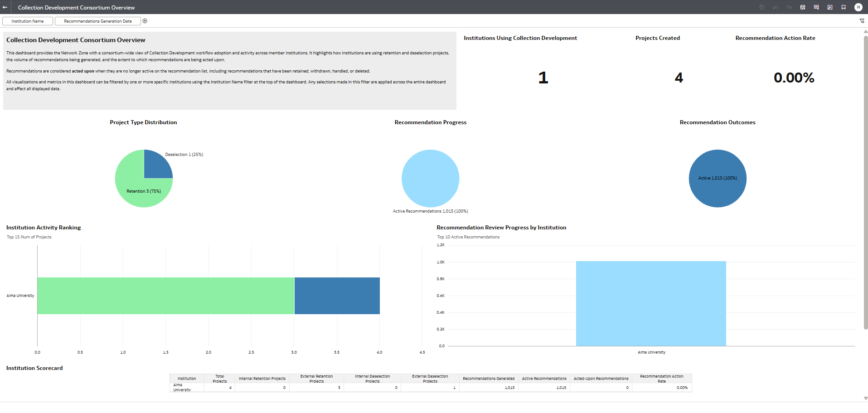
Task: Click the Active Recommendations light-blue pie
Action: 431,179
